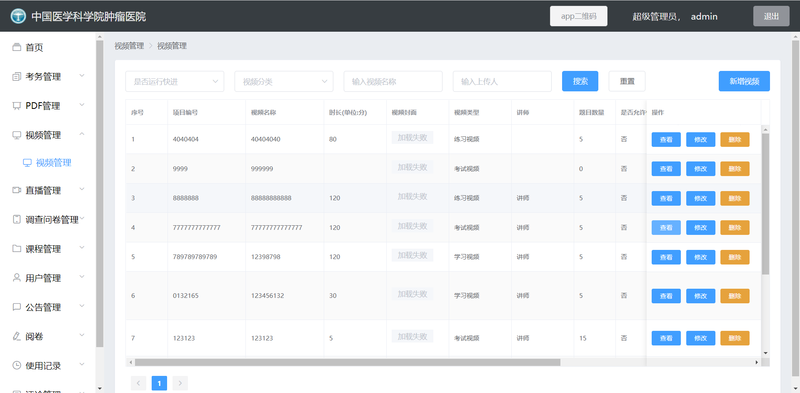
Task: Click the 使用记录 clock icon
Action: coord(16,365)
